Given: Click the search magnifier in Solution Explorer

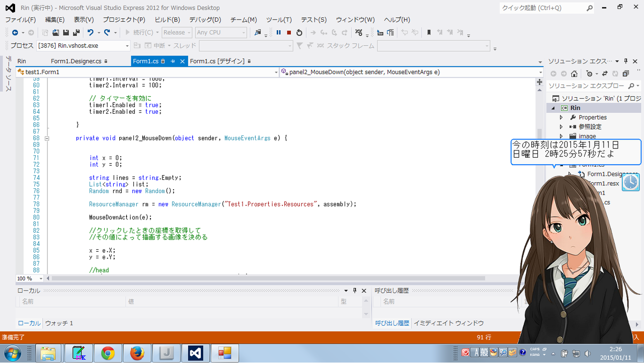Looking at the screenshot, I should tap(631, 86).
